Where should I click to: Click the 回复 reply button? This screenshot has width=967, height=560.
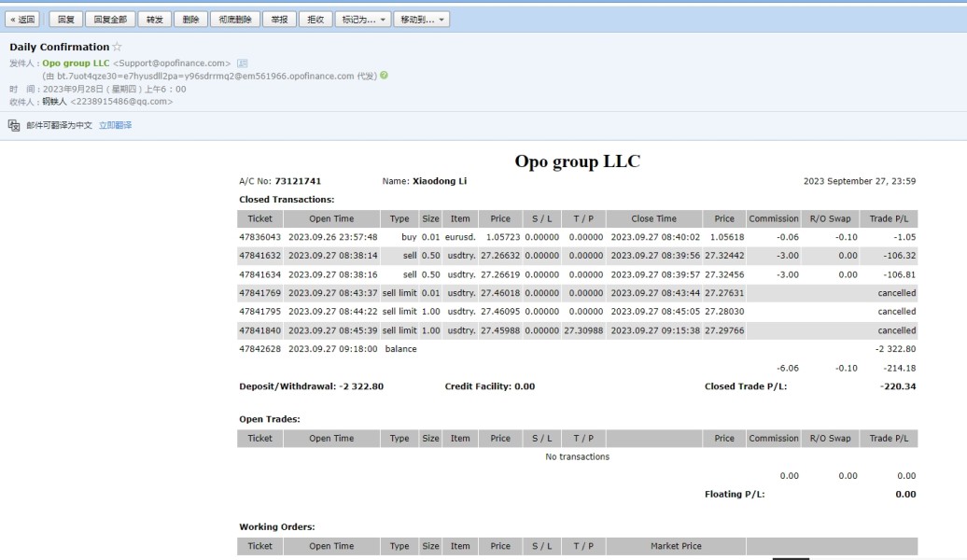click(x=65, y=19)
